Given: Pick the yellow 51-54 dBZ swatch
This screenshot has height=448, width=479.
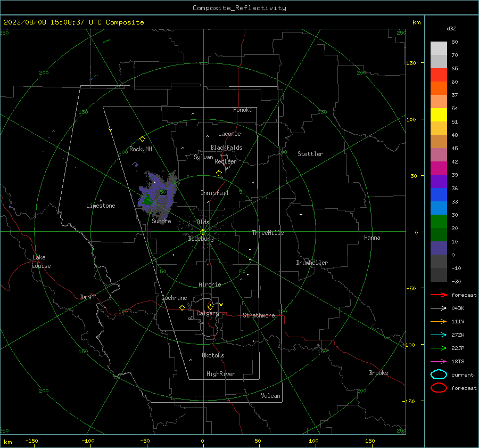Looking at the screenshot, I should pyautogui.click(x=439, y=115).
